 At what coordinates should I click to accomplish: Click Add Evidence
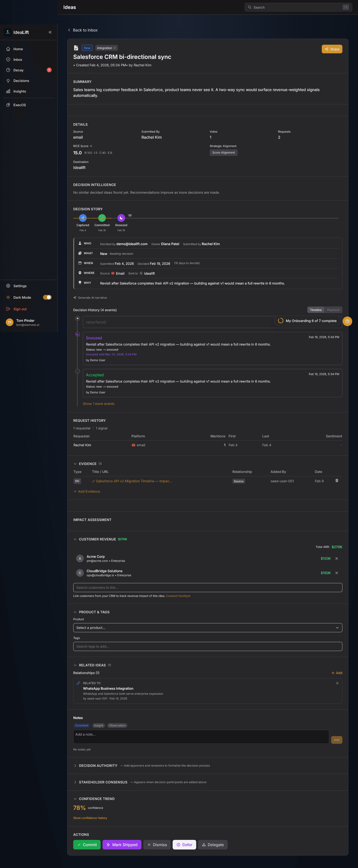click(x=87, y=492)
